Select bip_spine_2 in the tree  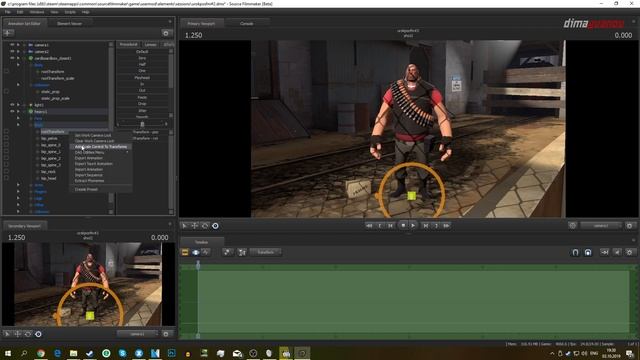click(x=51, y=158)
